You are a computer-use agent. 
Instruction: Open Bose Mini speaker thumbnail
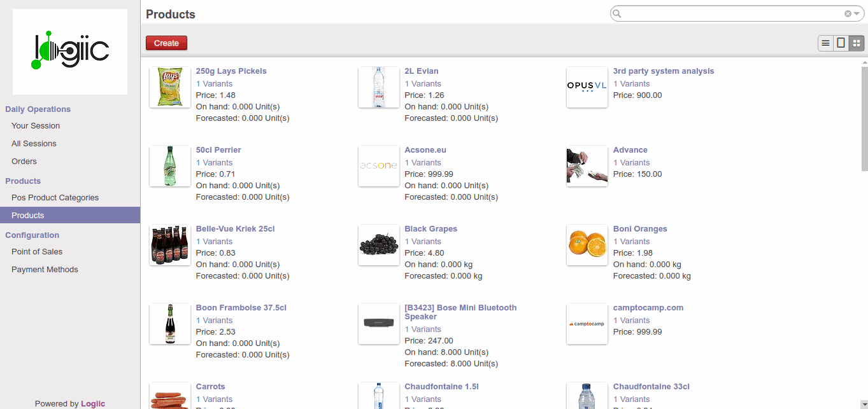click(379, 324)
